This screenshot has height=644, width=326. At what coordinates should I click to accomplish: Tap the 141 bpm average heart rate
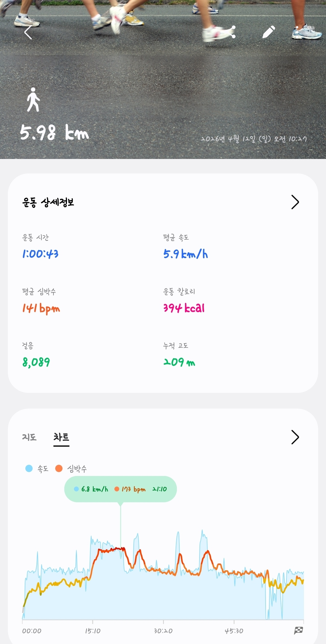[x=41, y=308]
